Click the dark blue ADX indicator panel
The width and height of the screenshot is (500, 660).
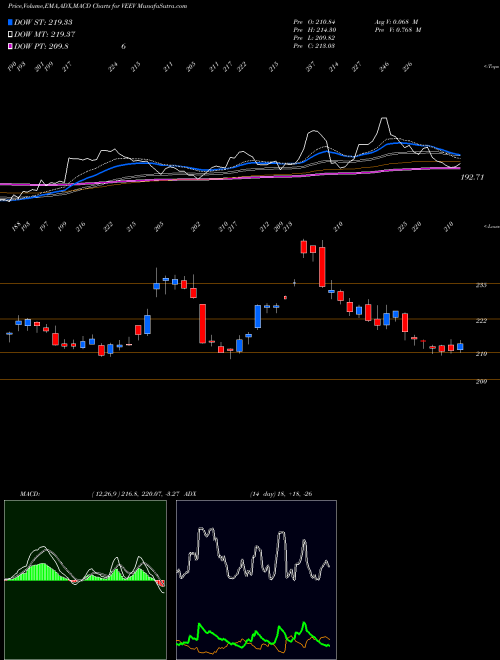coord(256,580)
